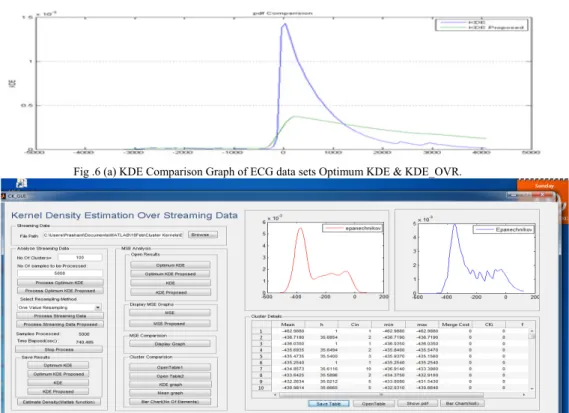Click Mean graph button
Screen dimensions: 569x413
(170, 393)
